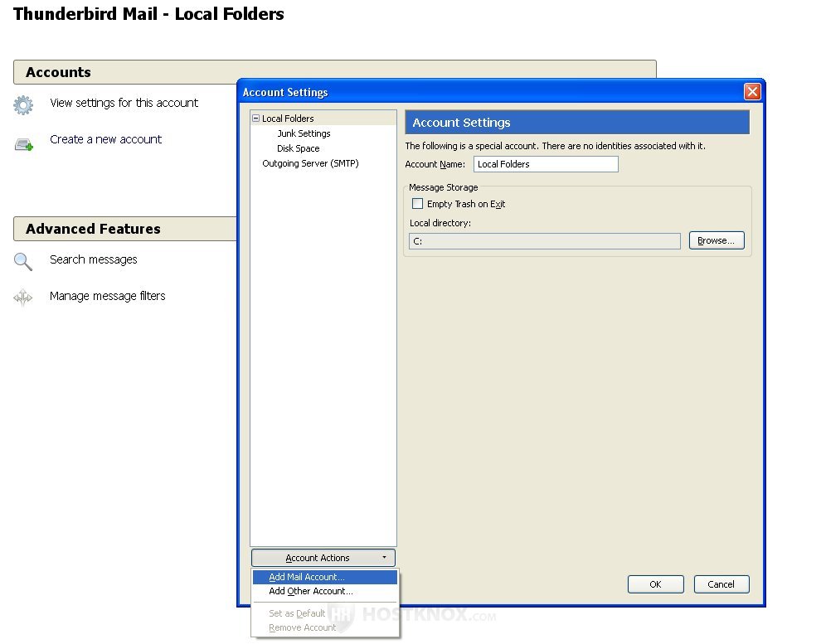This screenshot has width=826, height=644.
Task: Click the blue Account Settings pane heading
Action: 577,123
